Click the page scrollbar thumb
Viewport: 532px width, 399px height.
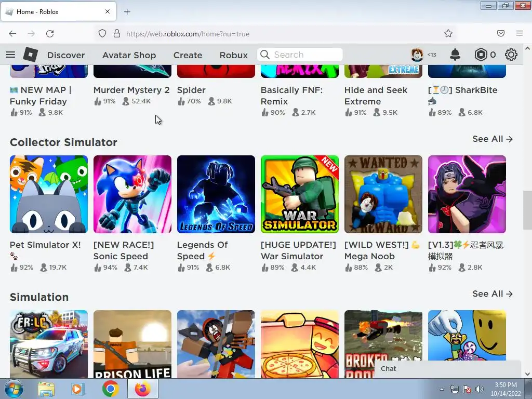pyautogui.click(x=527, y=210)
